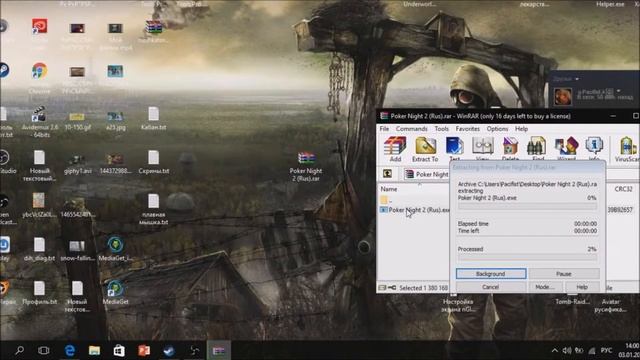The image size is (640, 360).
Task: Click the РУС language indicator
Action: point(607,350)
